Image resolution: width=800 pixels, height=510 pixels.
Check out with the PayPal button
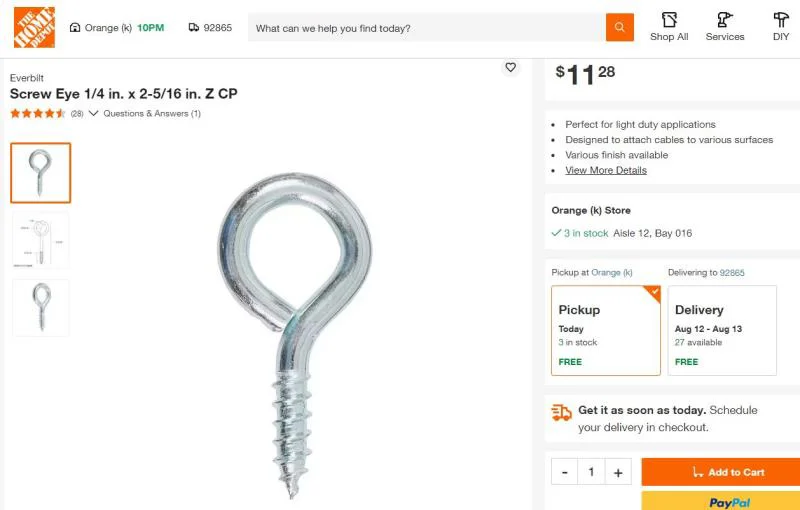coord(720,501)
